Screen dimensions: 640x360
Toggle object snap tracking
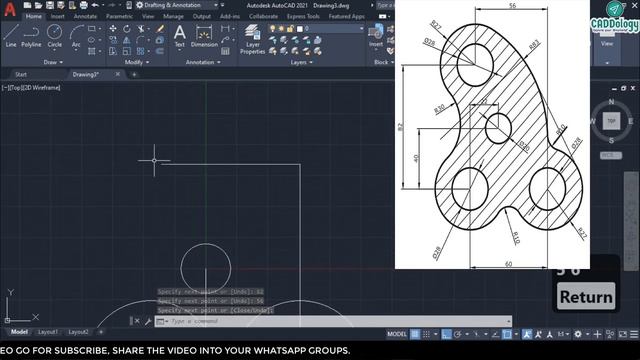click(495, 334)
